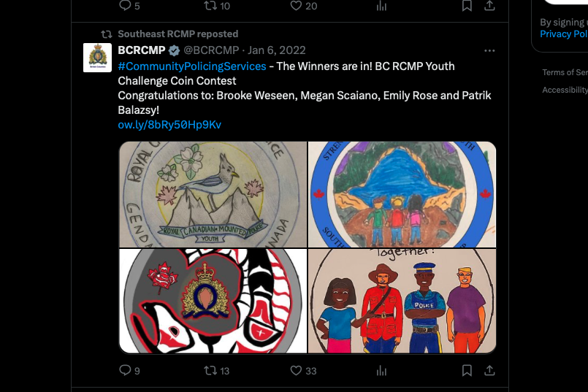This screenshot has height=392, width=588.
Task: Reply to the BCRCMP coin contest tweet
Action: [x=124, y=371]
